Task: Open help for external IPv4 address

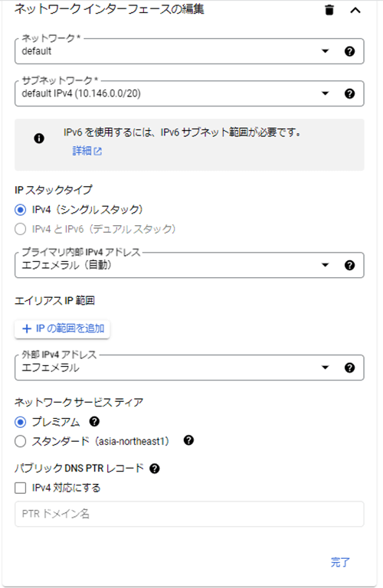Action: point(349,367)
